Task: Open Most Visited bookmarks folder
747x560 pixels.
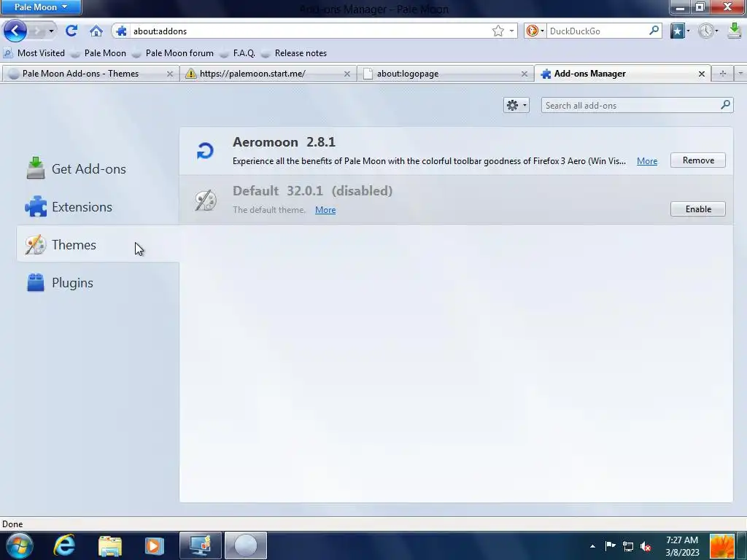Action: point(34,52)
